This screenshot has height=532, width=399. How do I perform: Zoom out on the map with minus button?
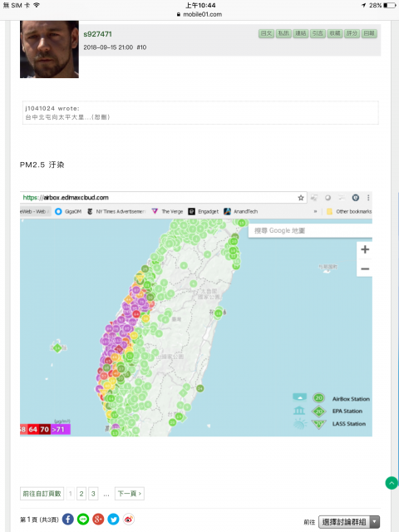tap(365, 268)
